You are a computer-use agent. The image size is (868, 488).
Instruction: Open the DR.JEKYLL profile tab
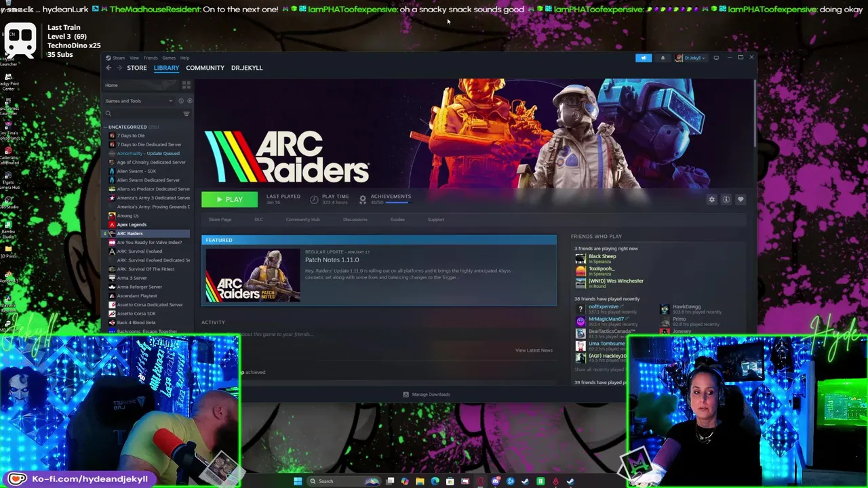pos(247,68)
